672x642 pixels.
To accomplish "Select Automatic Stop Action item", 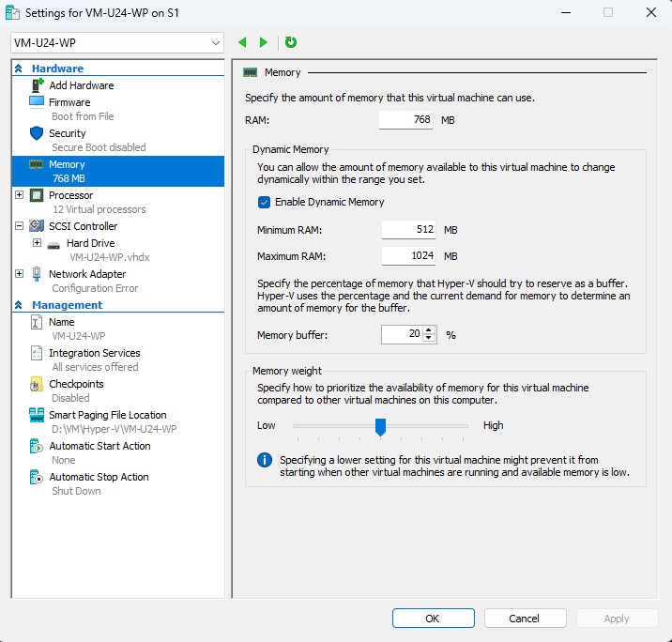I will click(99, 477).
